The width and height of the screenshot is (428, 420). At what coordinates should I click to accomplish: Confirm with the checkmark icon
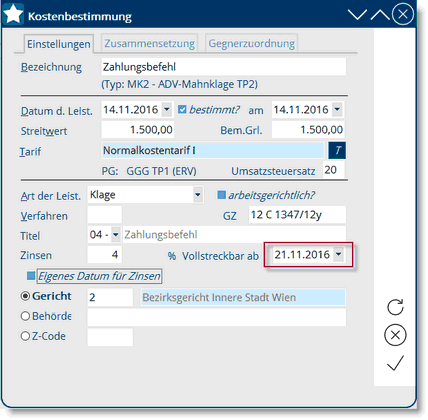[x=396, y=363]
